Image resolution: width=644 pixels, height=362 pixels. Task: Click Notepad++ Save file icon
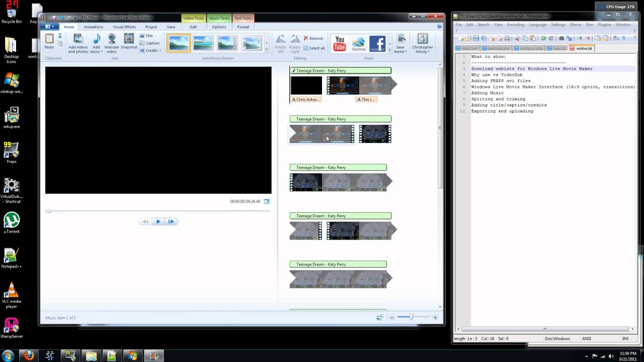(x=475, y=38)
